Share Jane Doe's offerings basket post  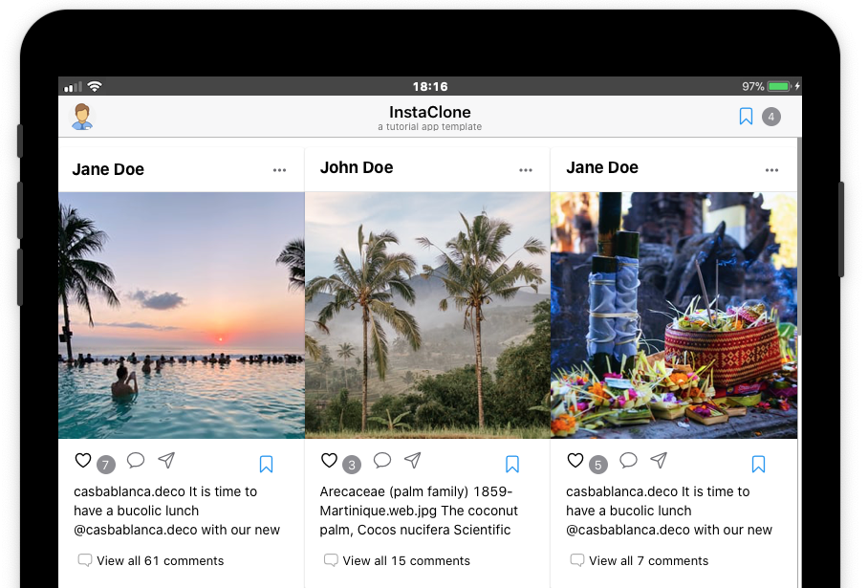coord(659,461)
